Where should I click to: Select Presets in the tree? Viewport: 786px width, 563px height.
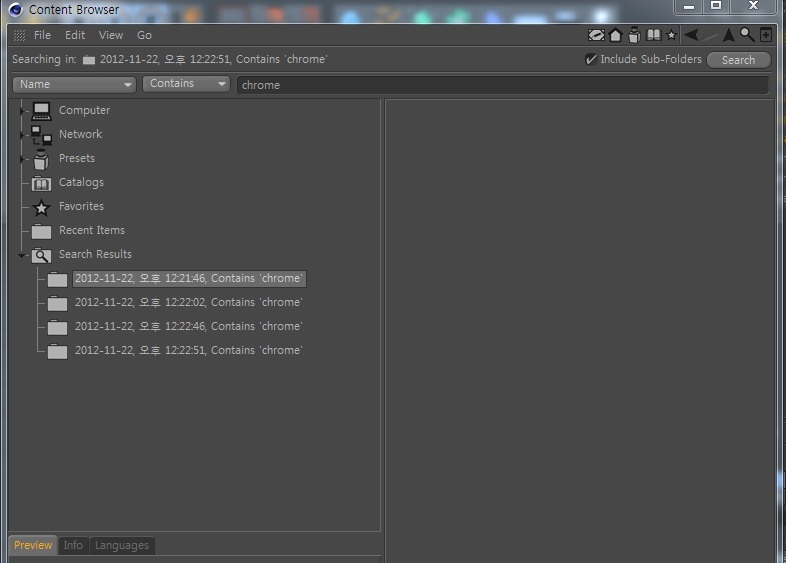point(77,158)
